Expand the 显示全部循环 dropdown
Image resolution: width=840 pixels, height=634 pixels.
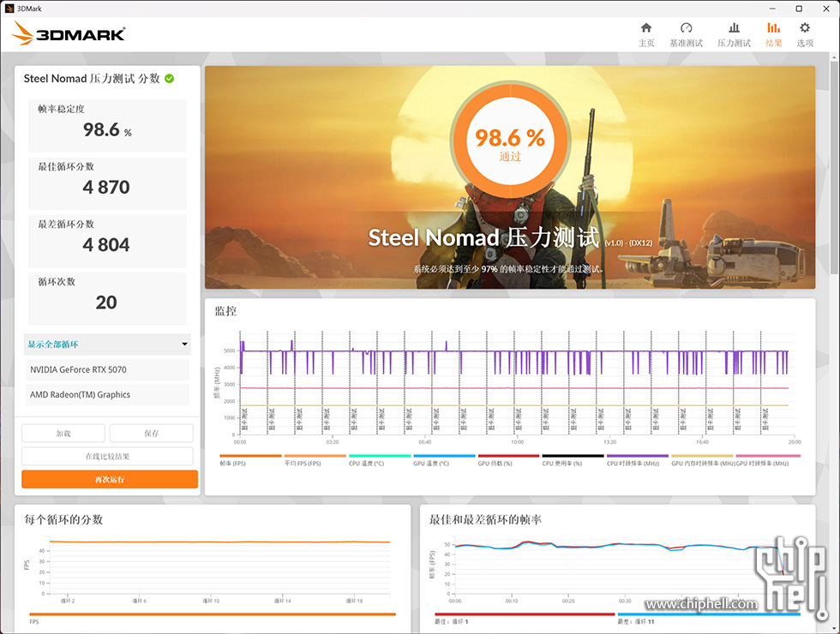pyautogui.click(x=107, y=344)
